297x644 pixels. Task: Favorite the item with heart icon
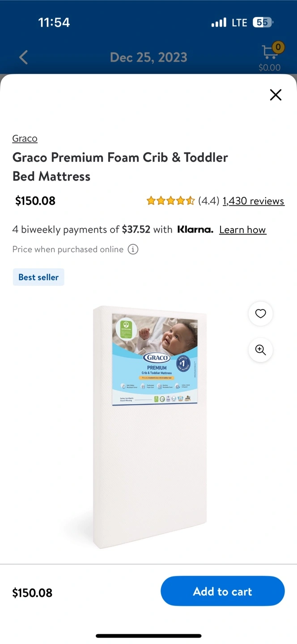point(261,314)
